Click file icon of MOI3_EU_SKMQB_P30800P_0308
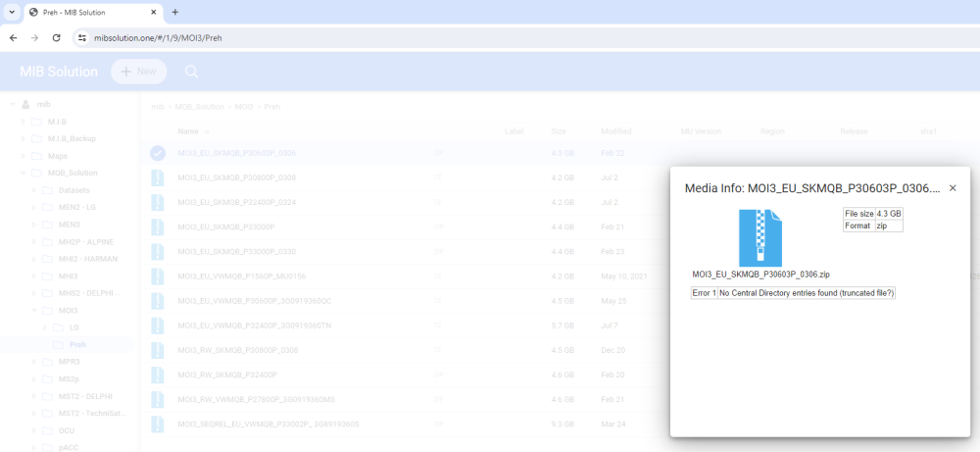This screenshot has height=452, width=980. coord(158,178)
